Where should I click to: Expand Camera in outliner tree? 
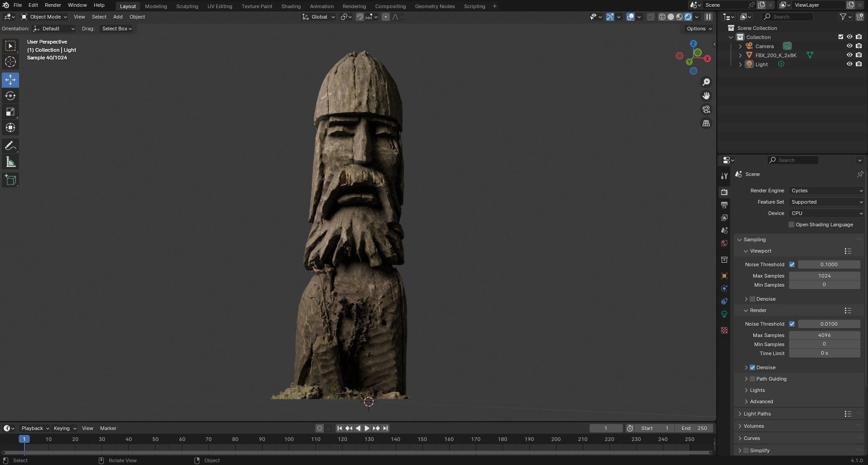tap(740, 46)
